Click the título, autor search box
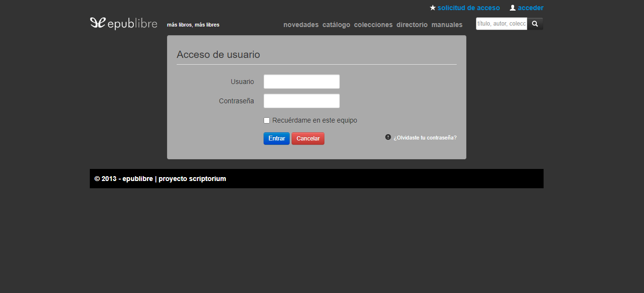The width and height of the screenshot is (644, 293). point(501,23)
